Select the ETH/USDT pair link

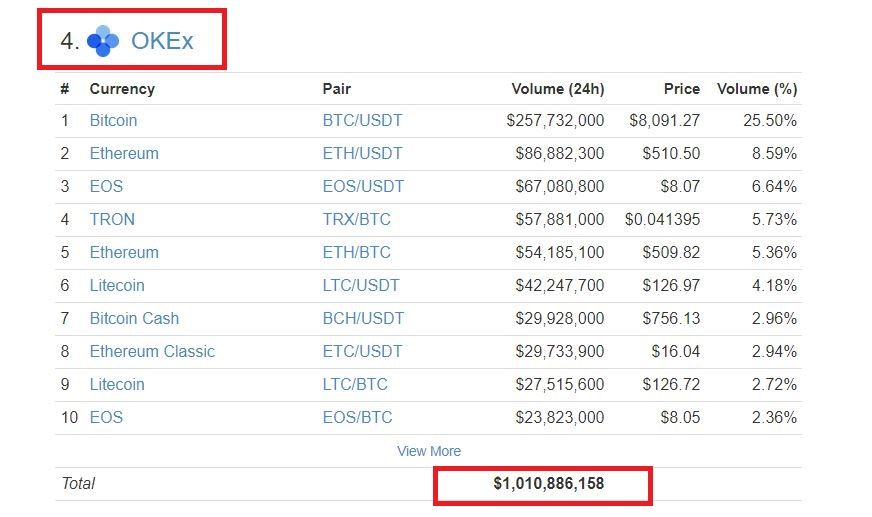pyautogui.click(x=362, y=153)
